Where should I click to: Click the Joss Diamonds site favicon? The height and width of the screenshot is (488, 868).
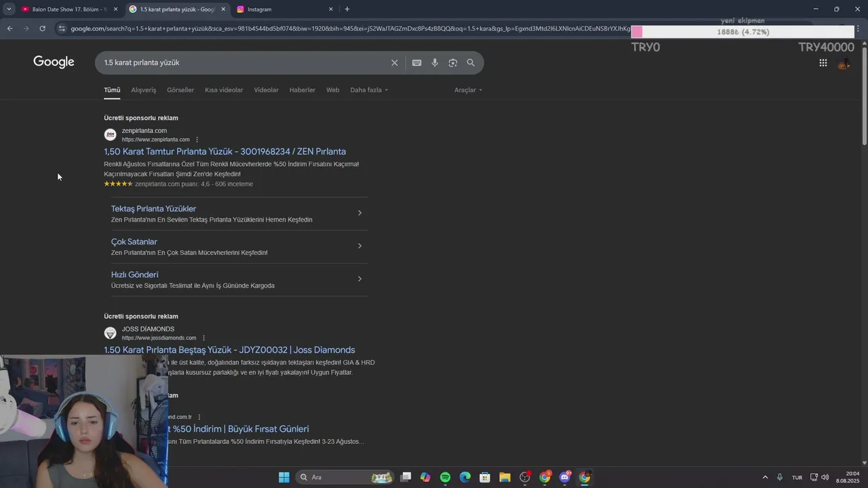click(110, 333)
